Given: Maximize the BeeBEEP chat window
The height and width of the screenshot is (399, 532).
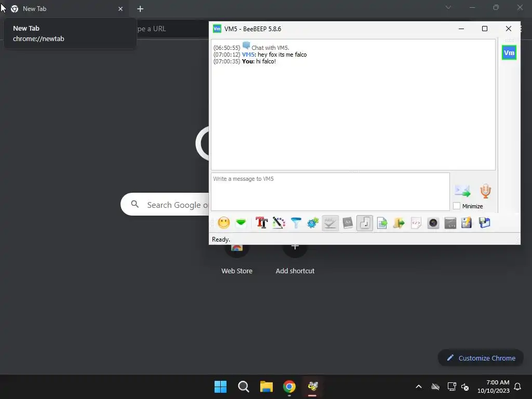Looking at the screenshot, I should [485, 29].
